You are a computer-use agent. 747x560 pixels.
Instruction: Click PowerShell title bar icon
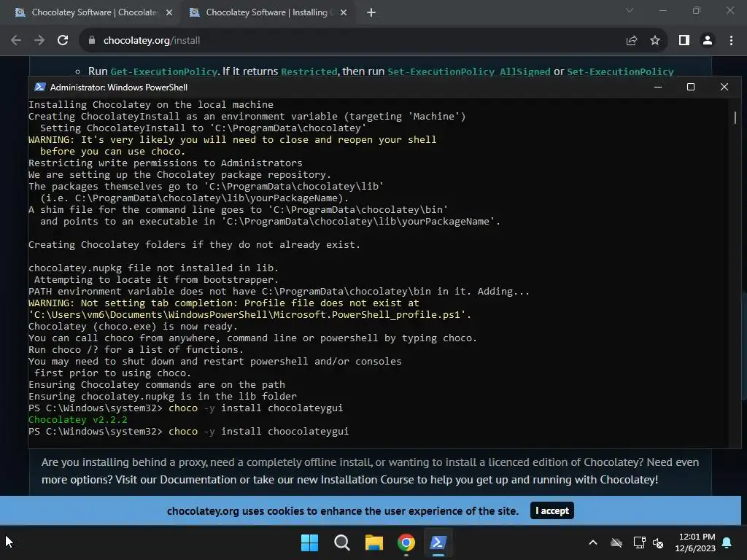40,87
